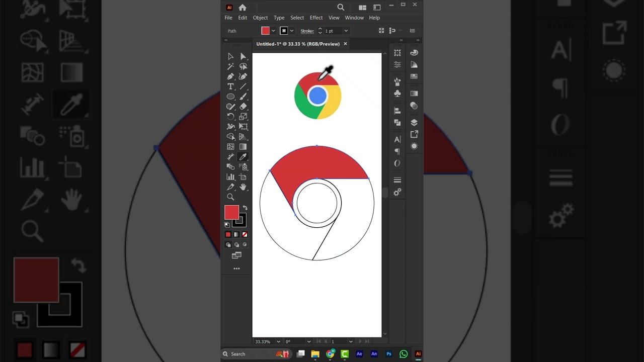This screenshot has height=362, width=644.
Task: Enable Draw Inside mode
Action: [245, 245]
